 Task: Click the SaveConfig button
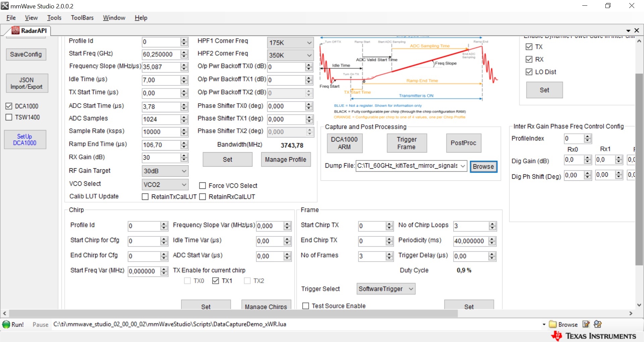point(26,54)
